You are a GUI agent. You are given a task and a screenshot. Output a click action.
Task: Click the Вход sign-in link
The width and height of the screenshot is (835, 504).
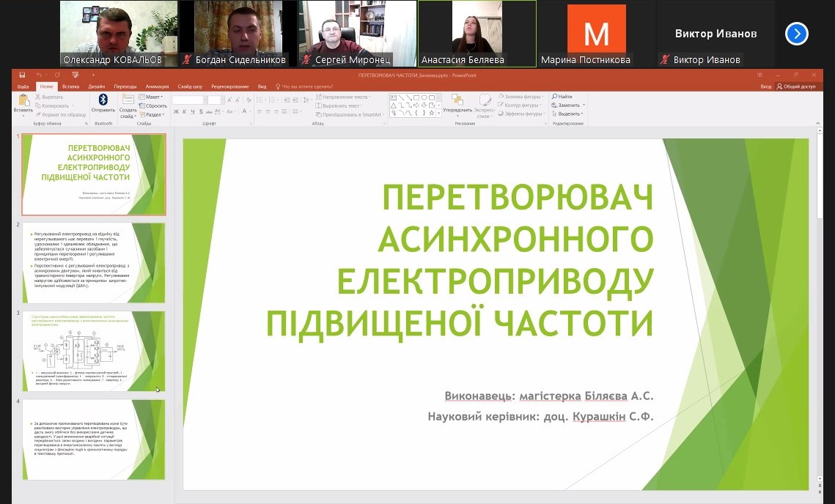[766, 86]
